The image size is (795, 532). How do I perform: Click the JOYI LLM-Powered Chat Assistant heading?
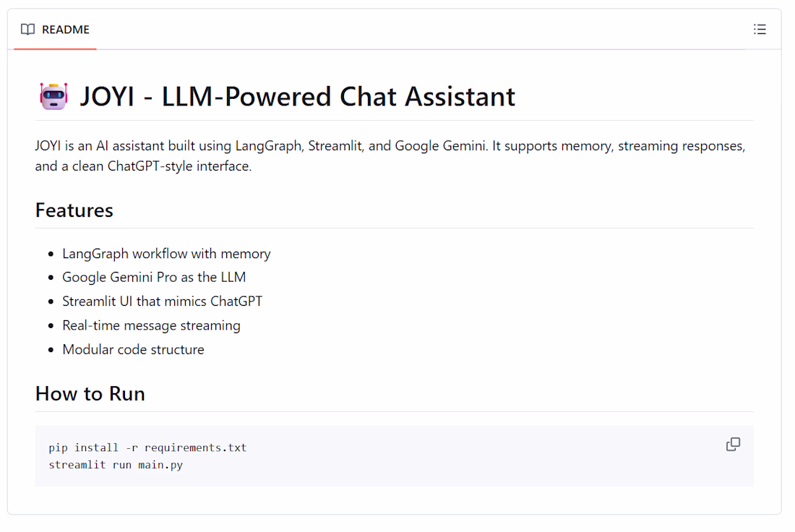pyautogui.click(x=297, y=96)
